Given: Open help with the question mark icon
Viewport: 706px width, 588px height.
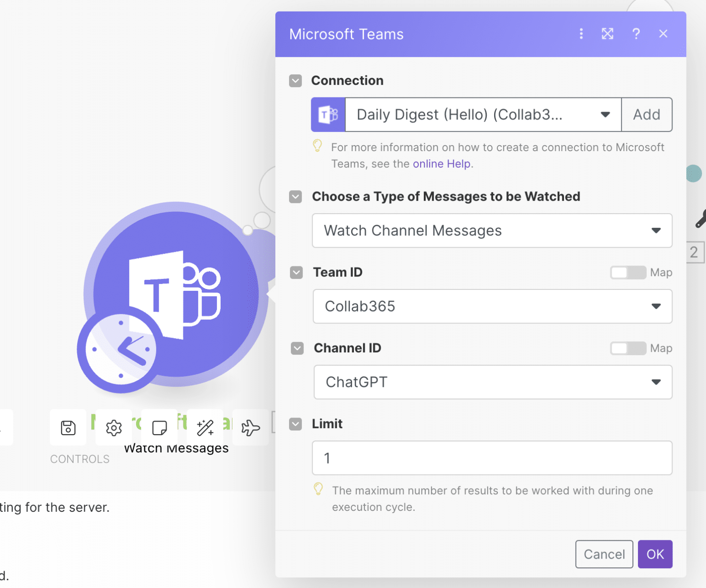Looking at the screenshot, I should point(636,34).
